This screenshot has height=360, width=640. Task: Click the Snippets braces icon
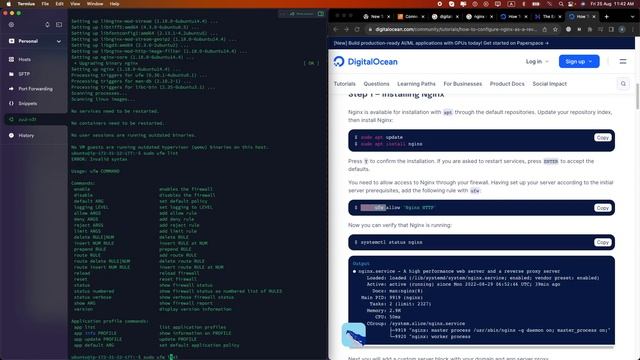coord(11,103)
